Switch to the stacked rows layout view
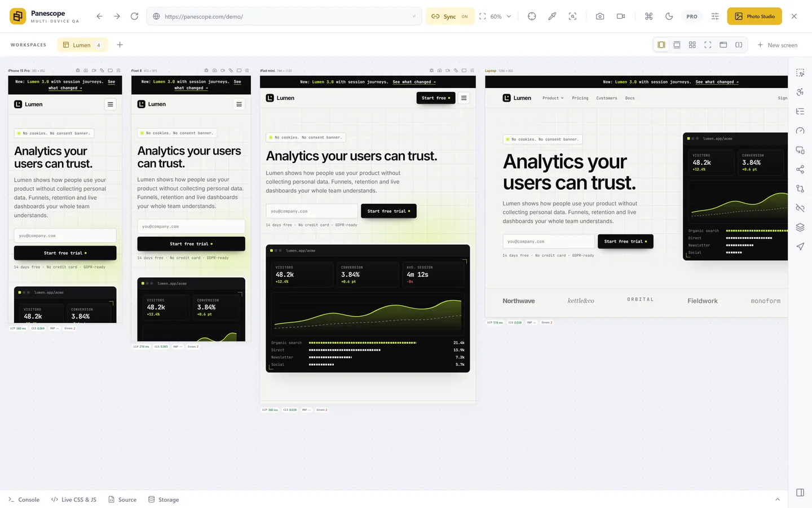The height and width of the screenshot is (508, 812). [677, 45]
